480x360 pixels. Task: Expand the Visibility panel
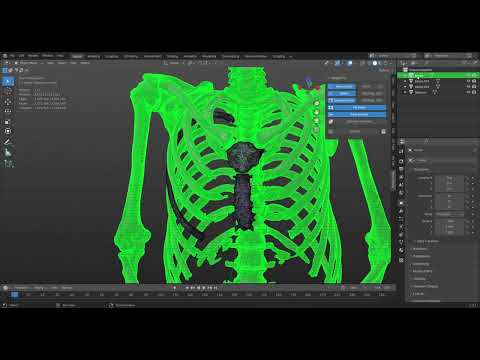pyautogui.click(x=419, y=279)
